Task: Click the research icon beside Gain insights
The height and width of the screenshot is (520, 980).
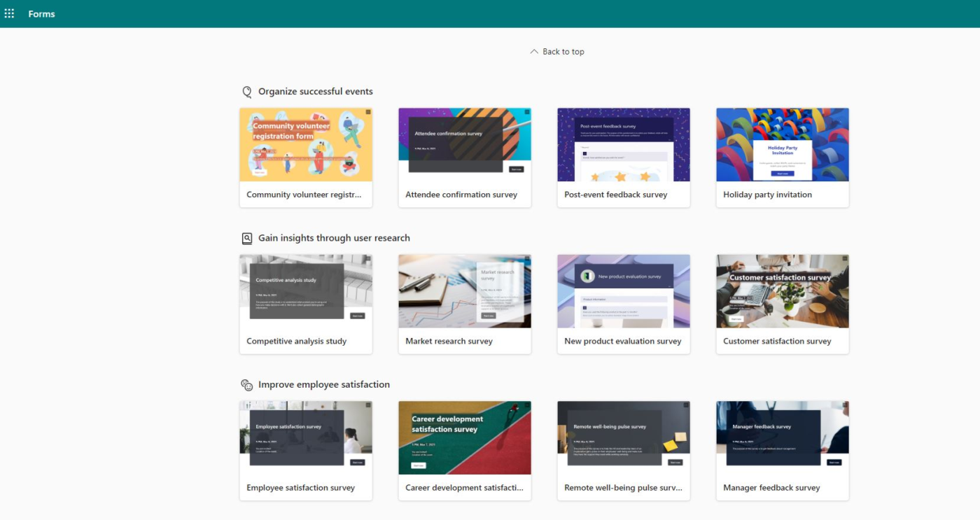Action: (246, 239)
